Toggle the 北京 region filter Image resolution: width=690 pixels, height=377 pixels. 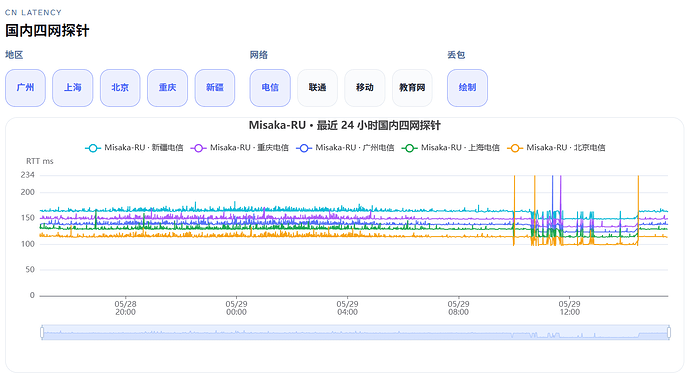(x=120, y=88)
